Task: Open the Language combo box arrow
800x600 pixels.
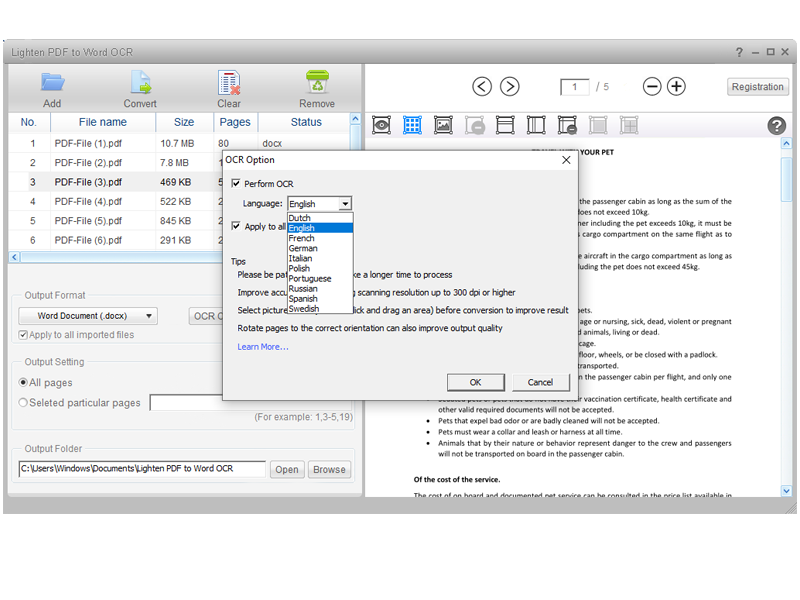Action: pos(345,204)
